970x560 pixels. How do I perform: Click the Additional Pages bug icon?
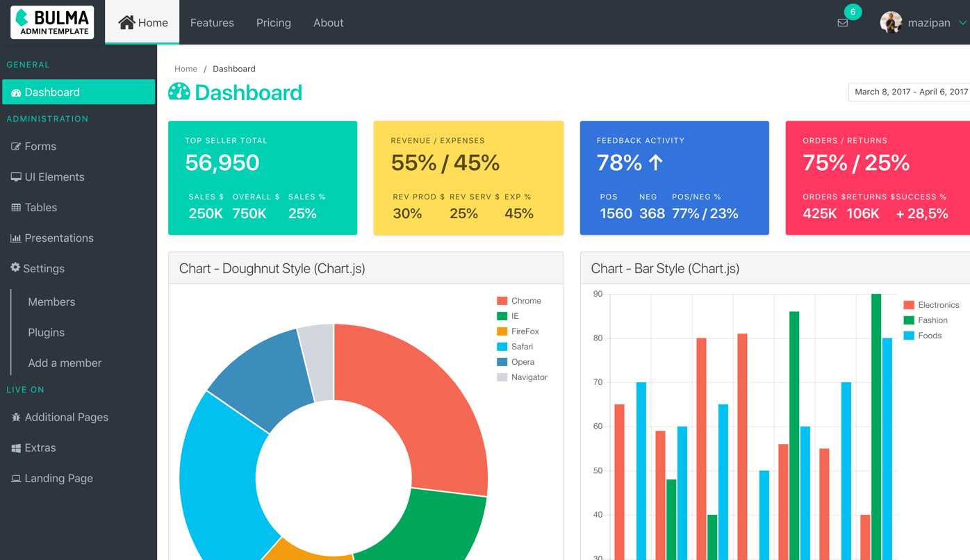point(16,418)
